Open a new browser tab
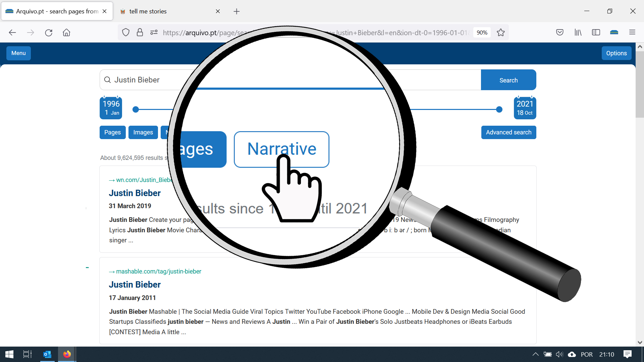 click(x=236, y=11)
